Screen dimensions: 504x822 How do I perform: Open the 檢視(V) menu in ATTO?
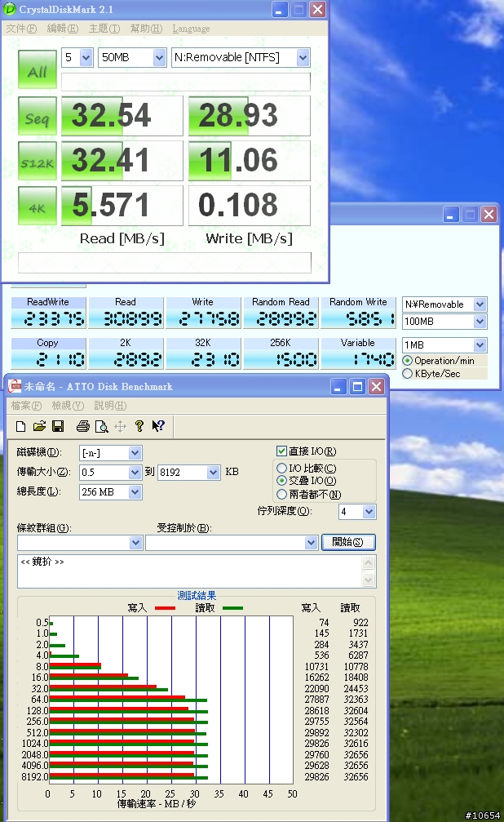pyautogui.click(x=68, y=405)
